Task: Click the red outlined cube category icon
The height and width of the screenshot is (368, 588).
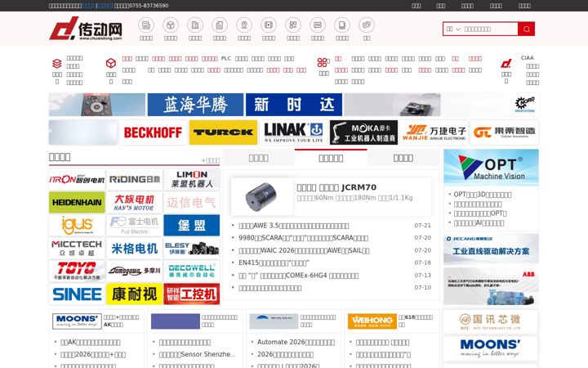Action: tap(110, 63)
